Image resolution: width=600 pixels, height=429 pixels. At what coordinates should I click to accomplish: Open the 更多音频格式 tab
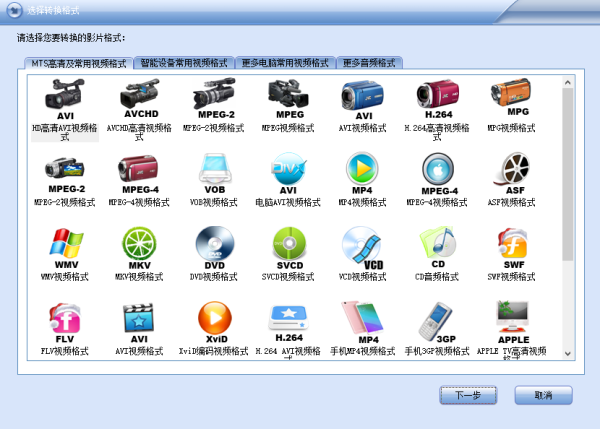370,62
